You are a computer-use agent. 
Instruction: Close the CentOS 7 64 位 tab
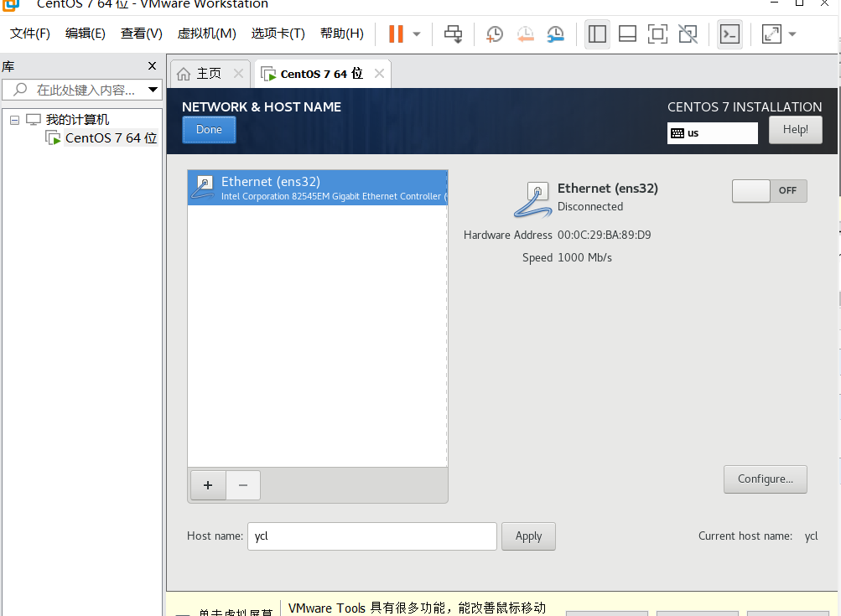tap(379, 74)
